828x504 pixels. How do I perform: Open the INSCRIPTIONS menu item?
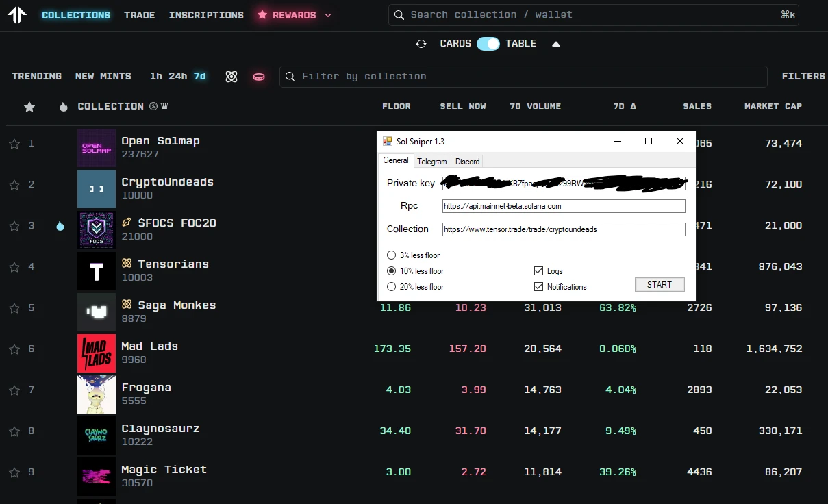click(206, 15)
